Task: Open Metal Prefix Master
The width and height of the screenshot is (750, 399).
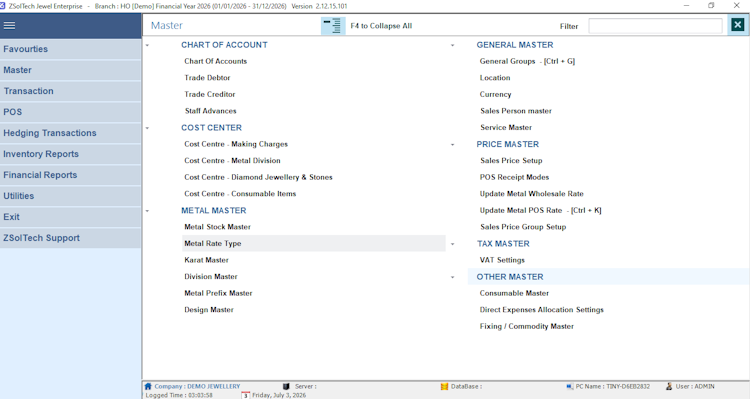Action: (218, 293)
